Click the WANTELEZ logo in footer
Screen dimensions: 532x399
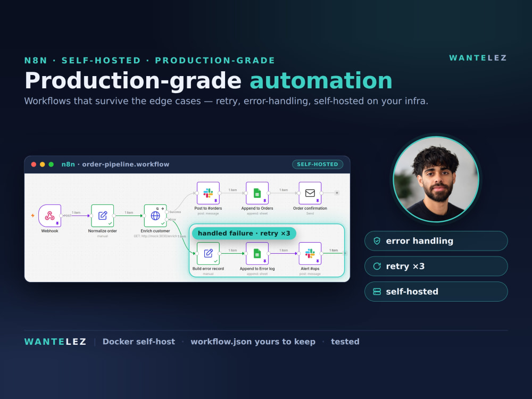(55, 342)
